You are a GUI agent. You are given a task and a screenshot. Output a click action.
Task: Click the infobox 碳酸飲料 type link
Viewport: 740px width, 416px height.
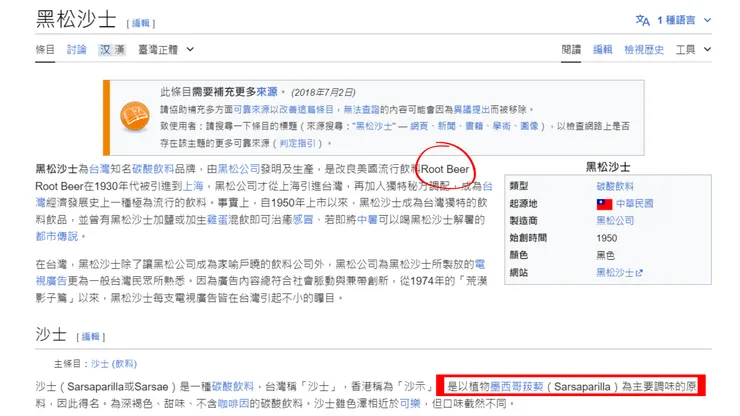tap(615, 187)
